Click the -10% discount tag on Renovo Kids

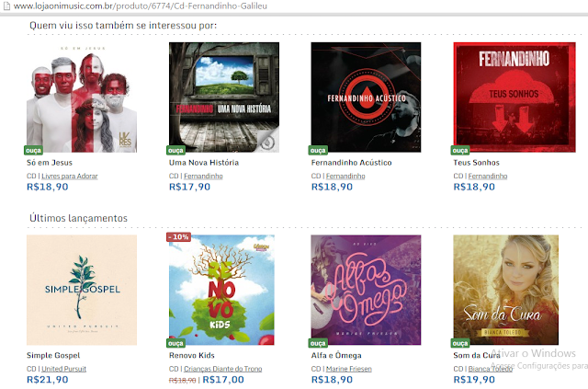pos(179,237)
